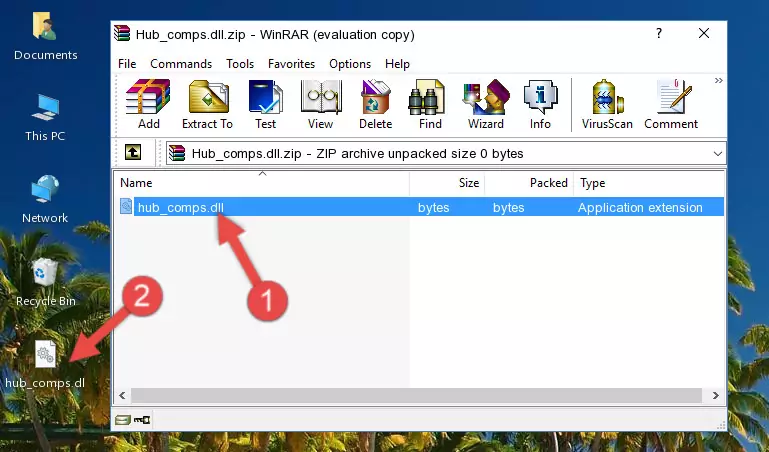Expand hidden toolbar items chevron

718,81
